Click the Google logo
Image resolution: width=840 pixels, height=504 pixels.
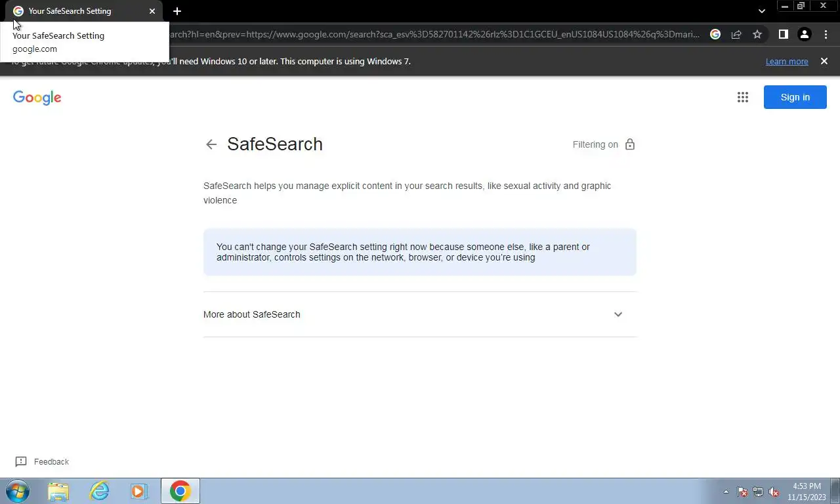(37, 98)
